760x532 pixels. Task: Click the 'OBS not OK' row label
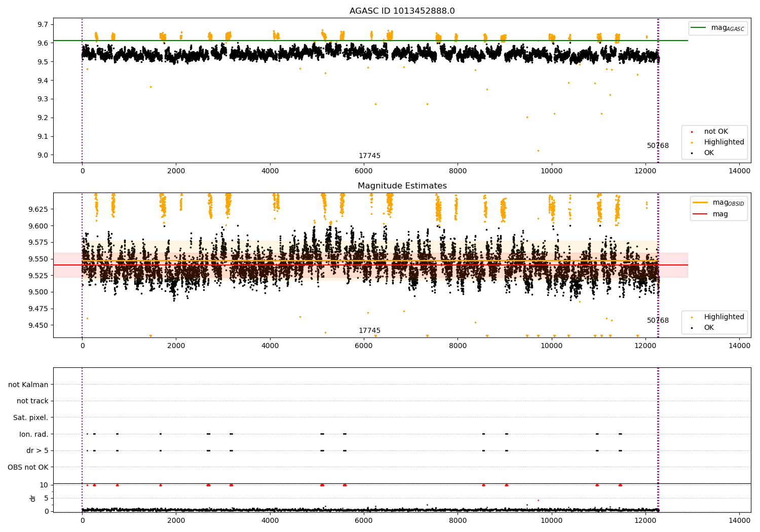(x=28, y=467)
